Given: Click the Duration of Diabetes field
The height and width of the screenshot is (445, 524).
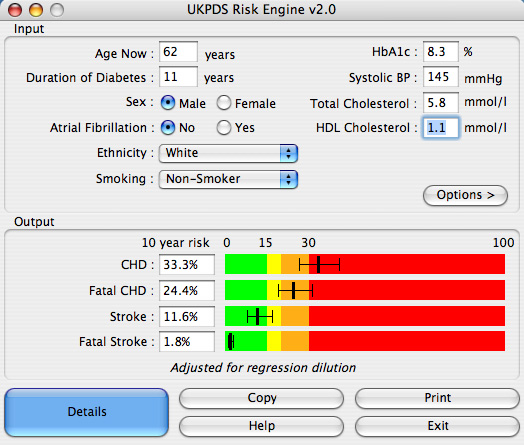Looking at the screenshot, I should tap(178, 77).
